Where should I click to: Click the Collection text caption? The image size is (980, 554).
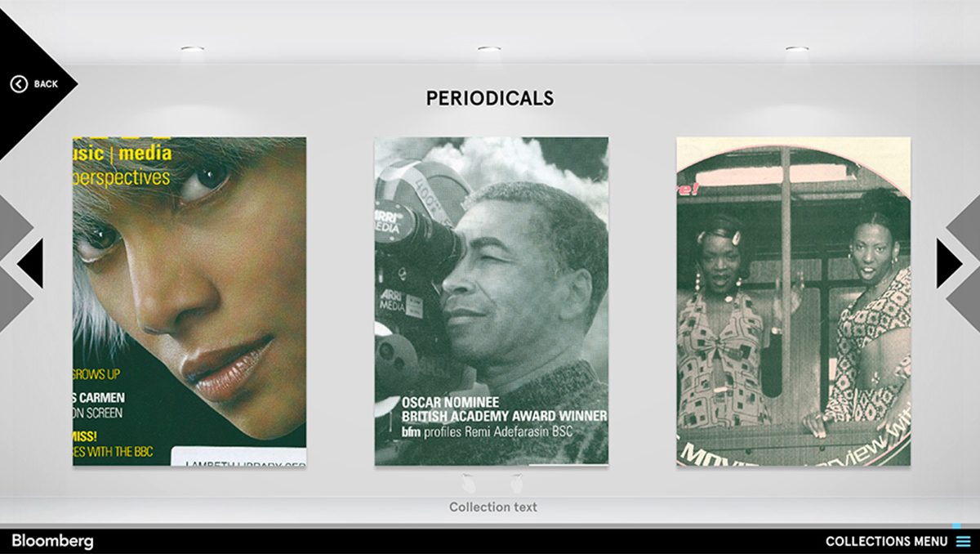click(x=493, y=507)
